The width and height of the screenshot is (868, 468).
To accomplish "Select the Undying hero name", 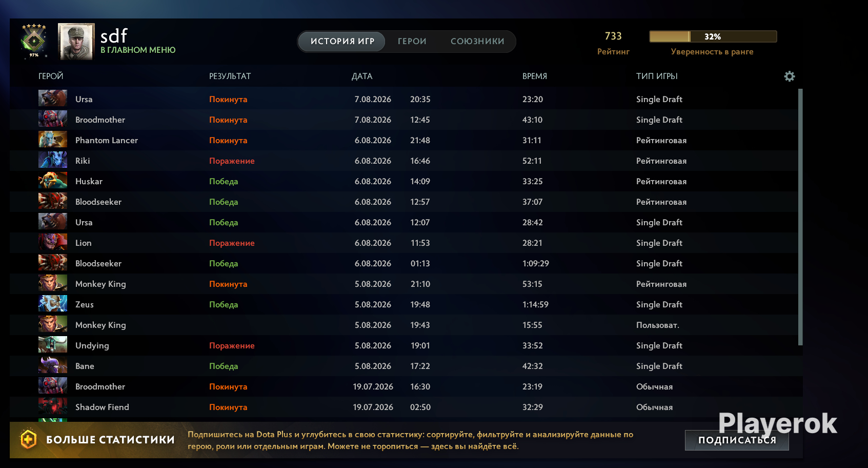I will click(x=92, y=345).
